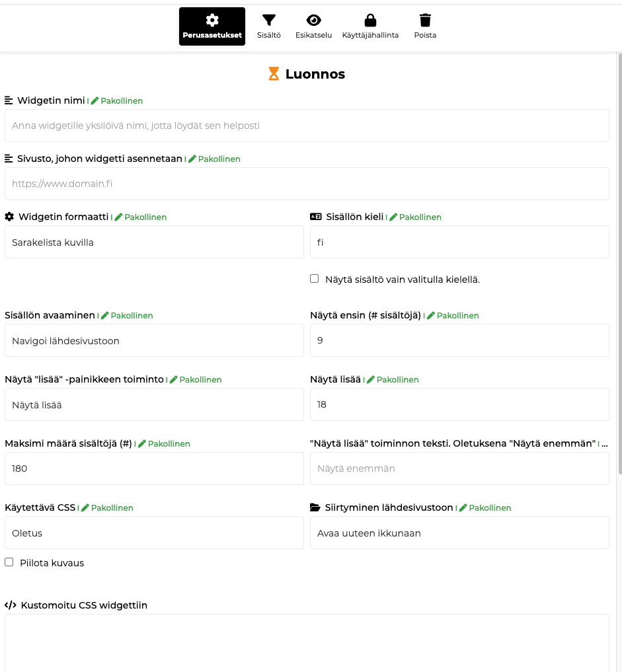The image size is (622, 672).
Task: Click the gear icon for Perusasetukset
Action: click(212, 20)
